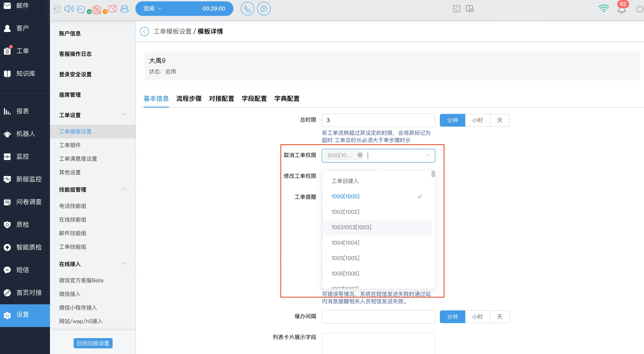Open the 邮件 mail module

pos(25,5)
